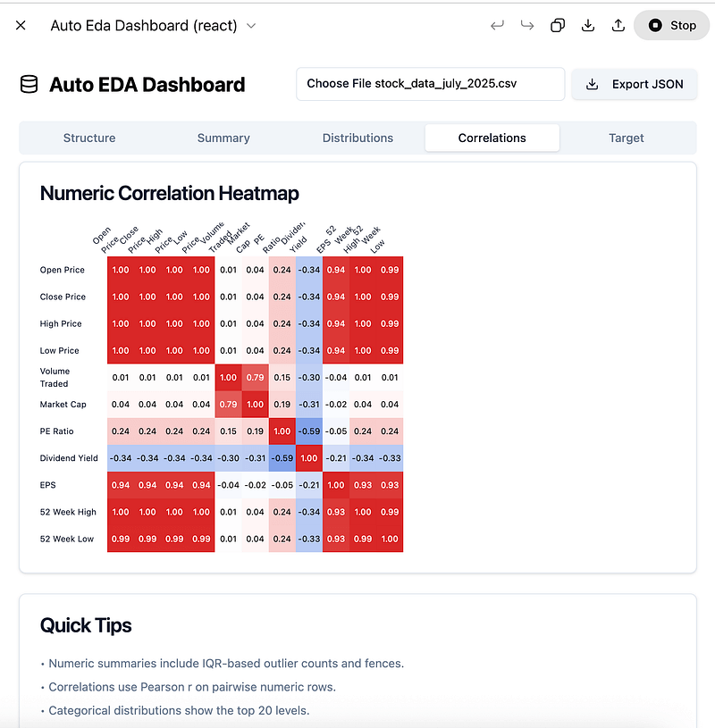The image size is (715, 728).
Task: Click the 52 Week High row label
Action: (68, 512)
